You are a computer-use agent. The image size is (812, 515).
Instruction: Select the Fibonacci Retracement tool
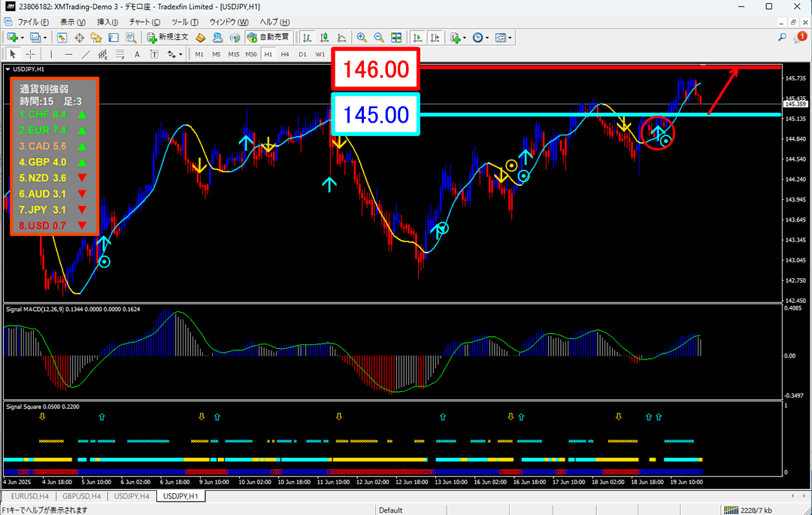120,54
